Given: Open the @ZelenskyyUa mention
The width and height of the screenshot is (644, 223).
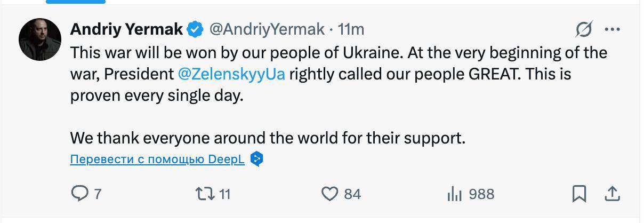Looking at the screenshot, I should coord(231,74).
